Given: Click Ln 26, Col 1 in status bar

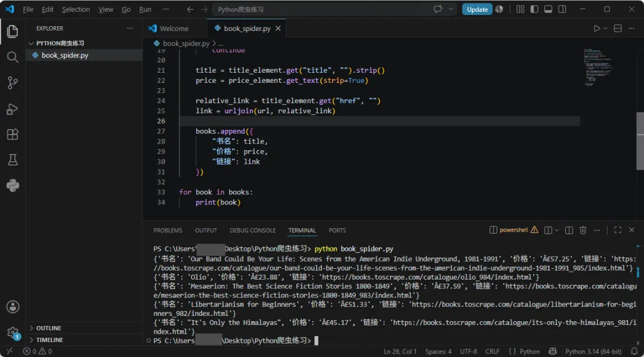Looking at the screenshot, I should tap(400, 351).
